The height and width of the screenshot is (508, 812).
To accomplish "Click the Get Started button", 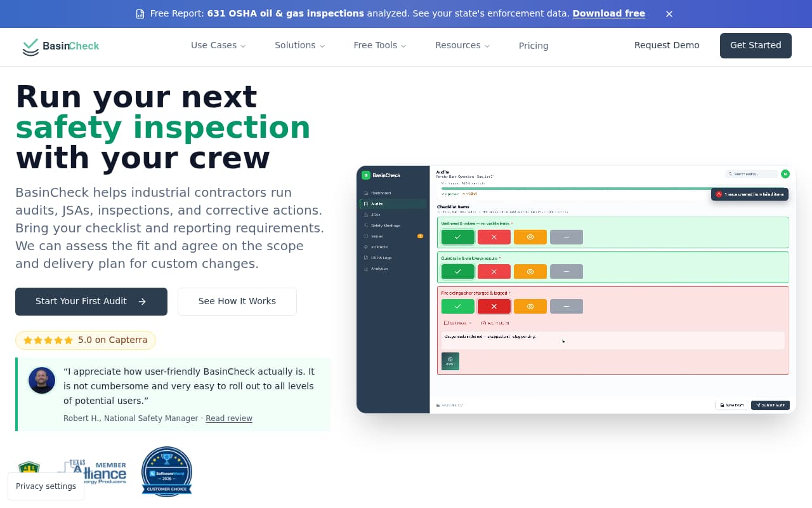I will (x=756, y=46).
